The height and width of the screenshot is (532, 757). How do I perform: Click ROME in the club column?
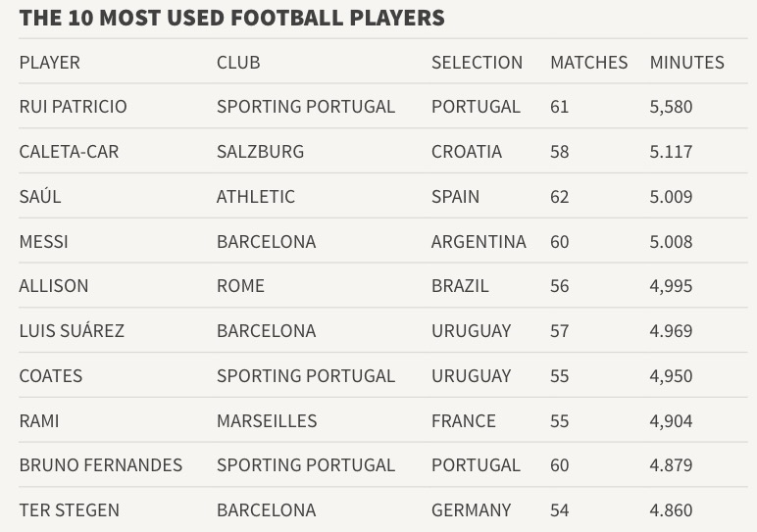click(x=240, y=286)
